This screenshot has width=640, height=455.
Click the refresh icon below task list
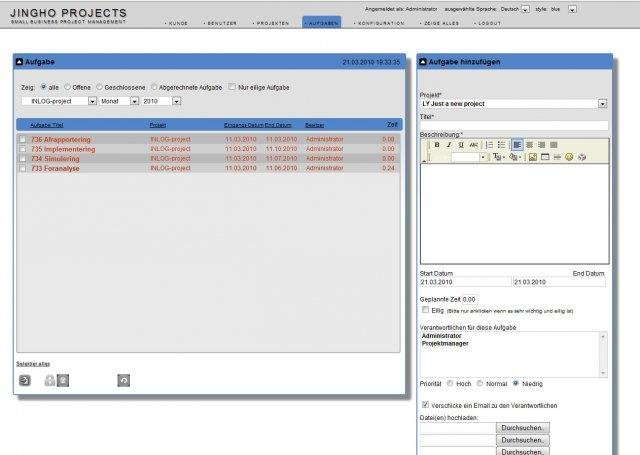(x=124, y=381)
